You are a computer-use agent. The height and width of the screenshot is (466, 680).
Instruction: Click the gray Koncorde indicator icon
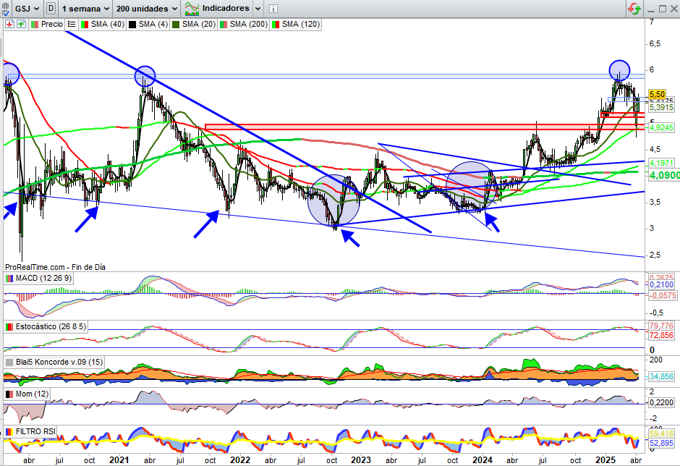coord(9,362)
